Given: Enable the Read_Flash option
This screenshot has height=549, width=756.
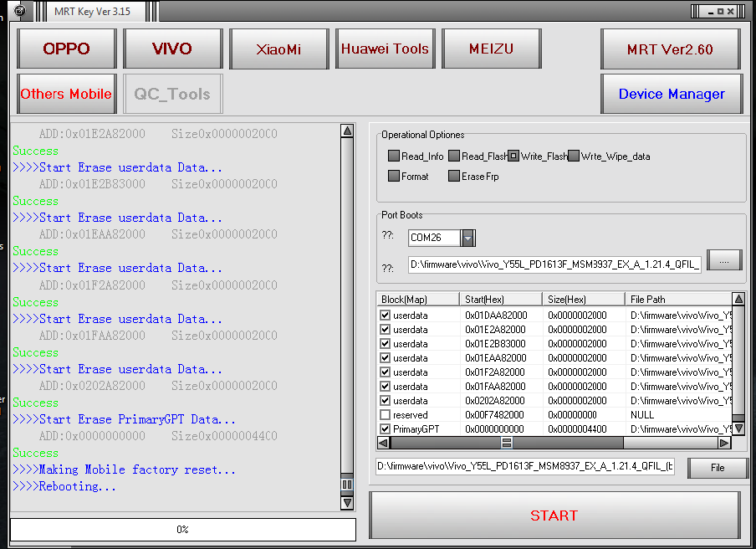Looking at the screenshot, I should coord(454,156).
